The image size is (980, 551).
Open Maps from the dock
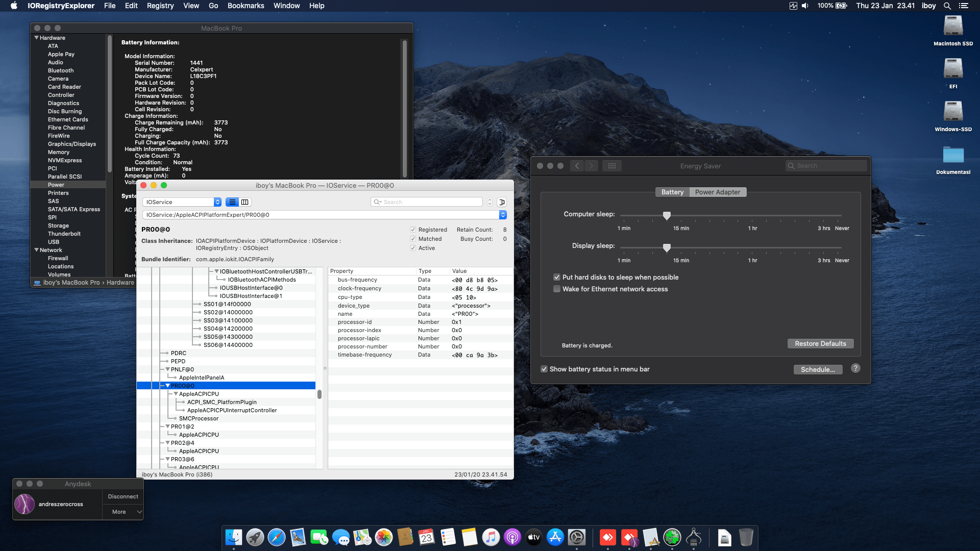[x=362, y=537]
